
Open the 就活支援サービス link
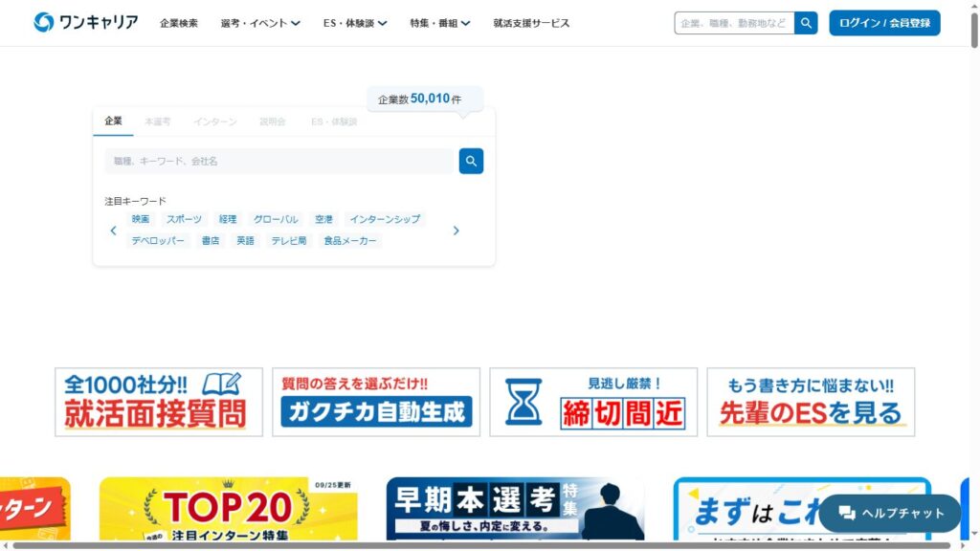(x=531, y=23)
